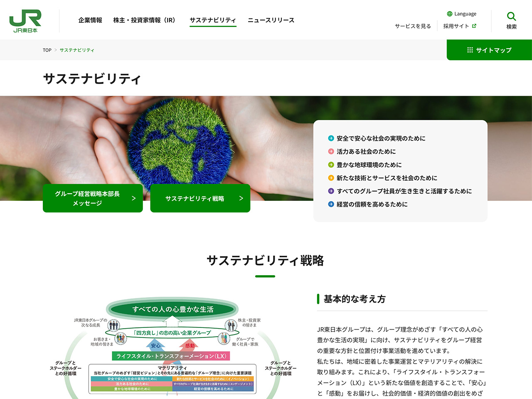This screenshot has width=532, height=399.
Task: Click the purple arrow icon beside すべてのグループ社員
Action: 331,191
